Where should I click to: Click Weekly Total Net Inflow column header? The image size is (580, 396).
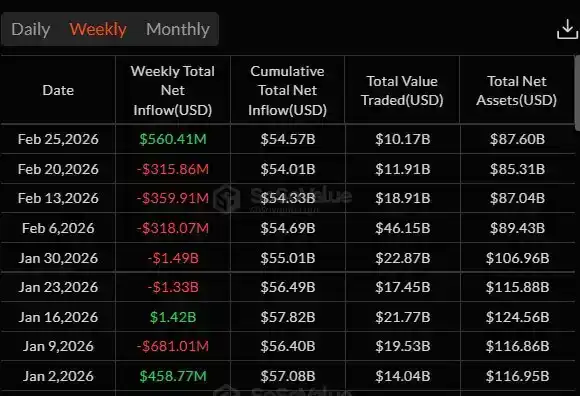pyautogui.click(x=173, y=90)
